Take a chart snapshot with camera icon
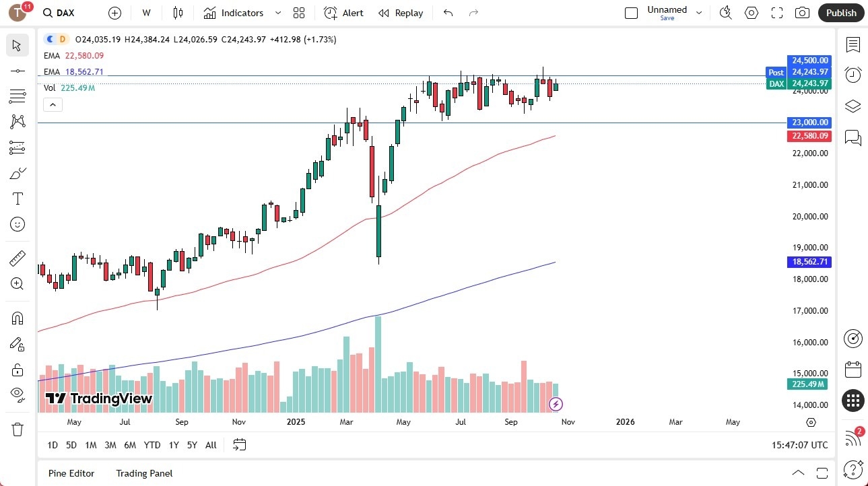 802,13
